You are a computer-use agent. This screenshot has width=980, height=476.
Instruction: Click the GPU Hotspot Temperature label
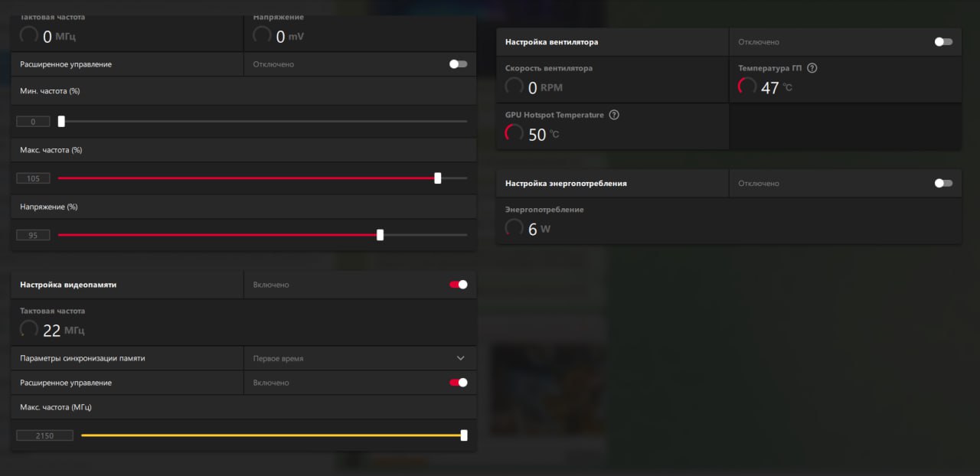[x=554, y=115]
